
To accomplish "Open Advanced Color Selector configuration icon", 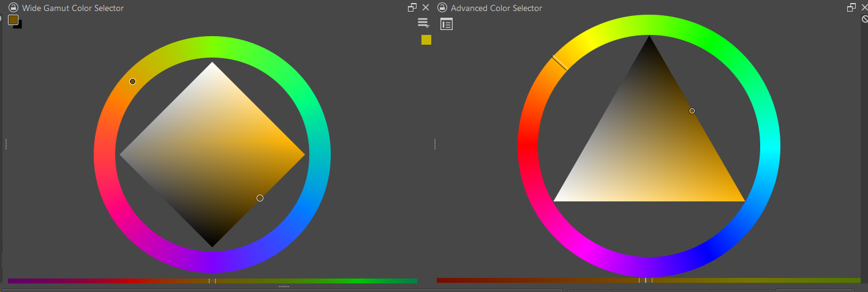I will [447, 24].
